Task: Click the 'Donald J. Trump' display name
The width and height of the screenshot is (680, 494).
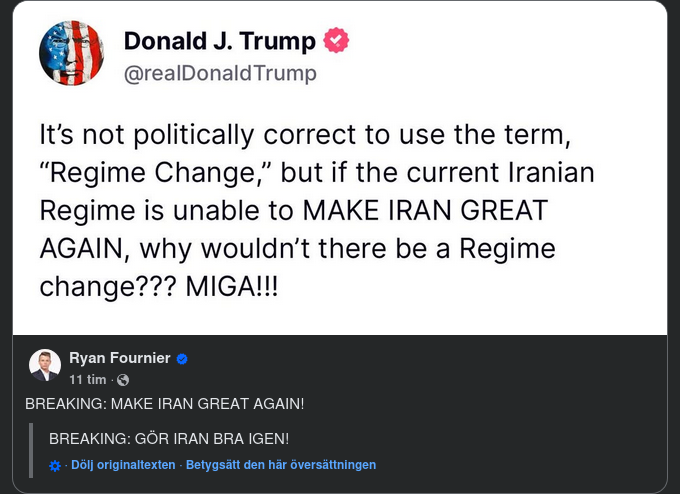Action: coord(220,42)
